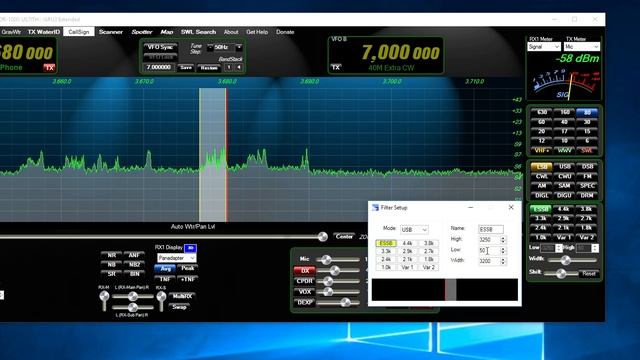The height and width of the screenshot is (360, 640).
Task: Click the Donate menu item
Action: pyautogui.click(x=285, y=32)
